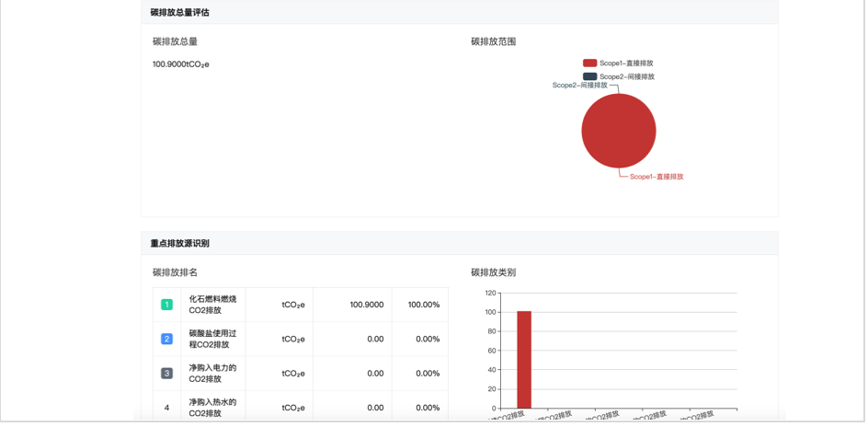Click the 碳酸盐使用过程CO2排放 row name
868x427 pixels.
click(x=212, y=339)
